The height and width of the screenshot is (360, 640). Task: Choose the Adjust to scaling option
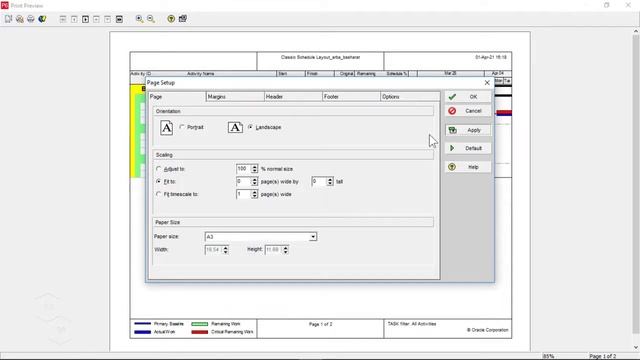(x=158, y=169)
